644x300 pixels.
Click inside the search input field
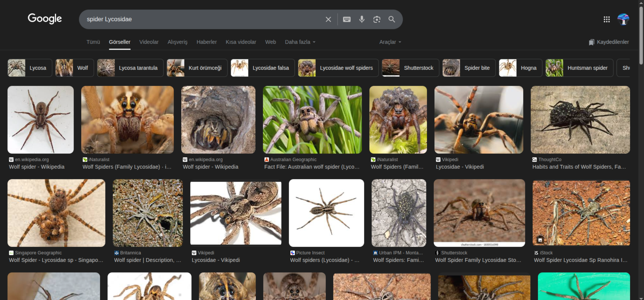[x=201, y=19]
